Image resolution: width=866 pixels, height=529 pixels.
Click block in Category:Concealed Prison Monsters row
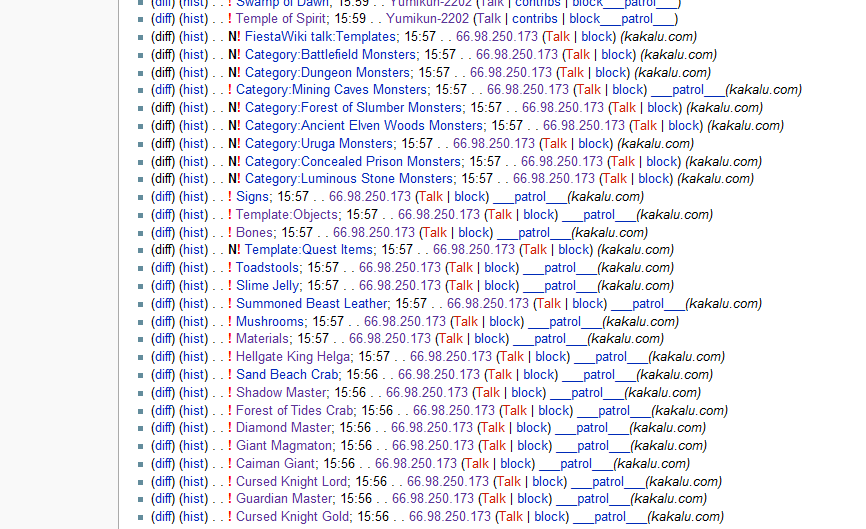661,162
